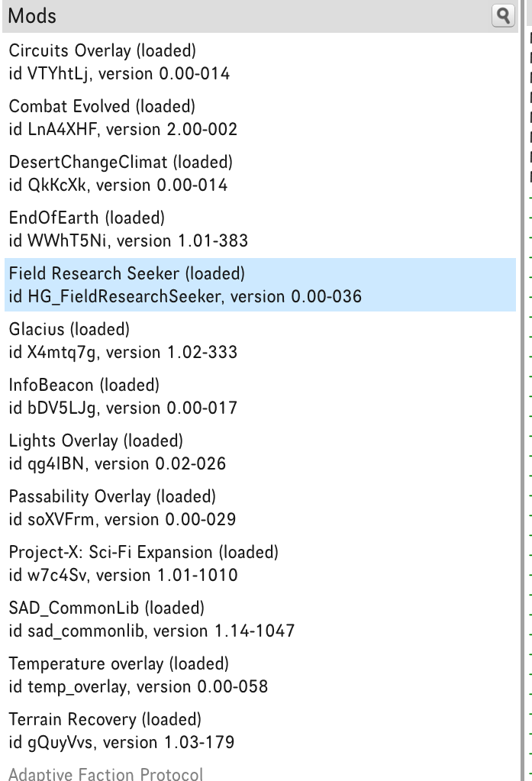Select Project-X: Sci-Fi Expansion mod
532x781 pixels.
(x=143, y=551)
